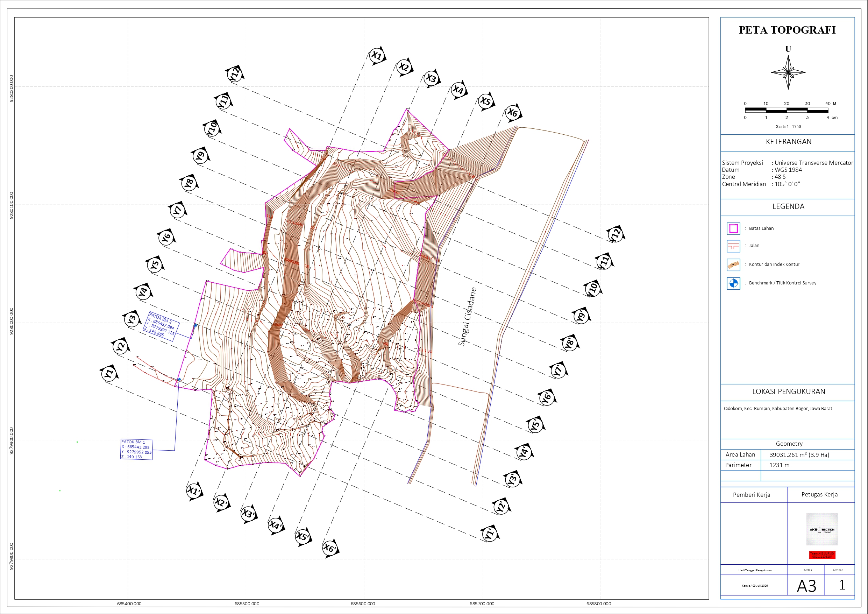Click the PETA TOPOGRAFI title
Image resolution: width=868 pixels, height=614 pixels.
pyautogui.click(x=787, y=30)
